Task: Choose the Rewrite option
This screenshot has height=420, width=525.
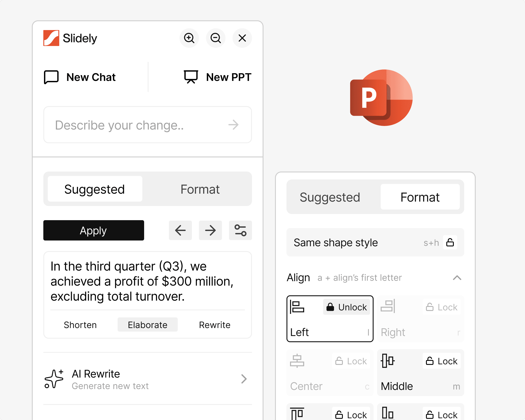Action: [x=214, y=325]
